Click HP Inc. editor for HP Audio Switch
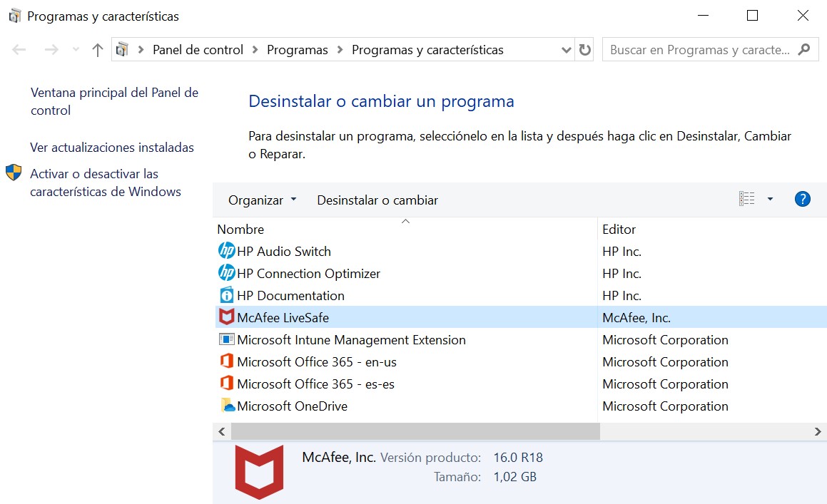This screenshot has height=504, width=827. tap(621, 252)
